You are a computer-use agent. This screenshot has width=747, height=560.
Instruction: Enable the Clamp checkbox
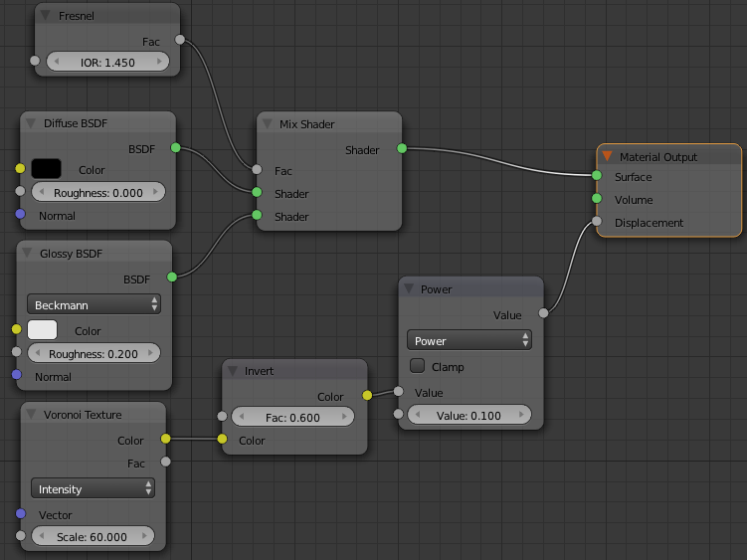[418, 366]
